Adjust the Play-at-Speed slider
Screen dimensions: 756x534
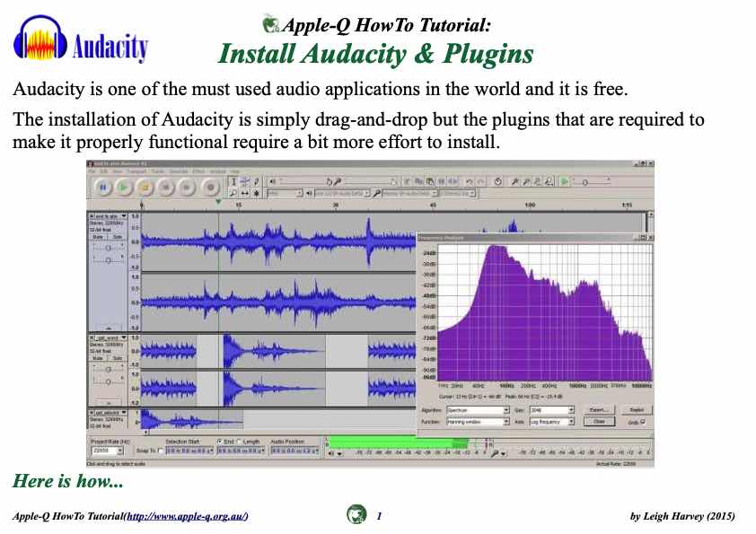pyautogui.click(x=592, y=182)
